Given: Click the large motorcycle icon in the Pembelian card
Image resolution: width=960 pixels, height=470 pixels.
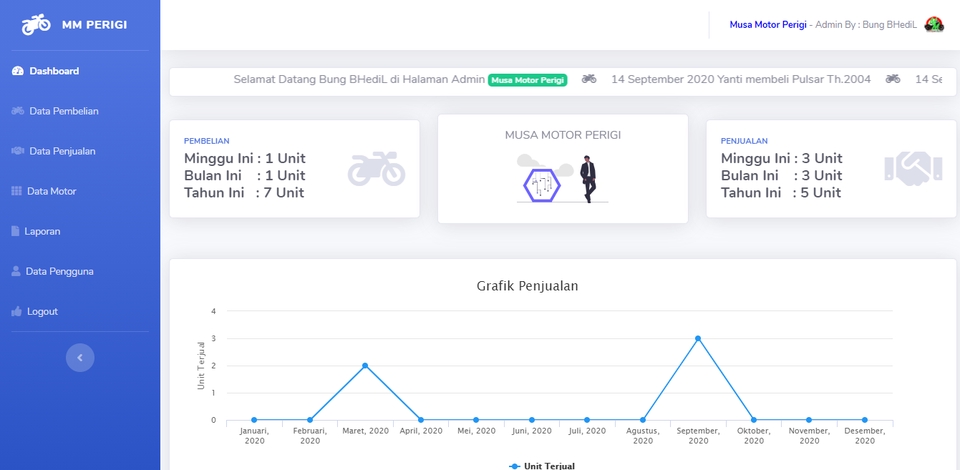Looking at the screenshot, I should point(377,169).
